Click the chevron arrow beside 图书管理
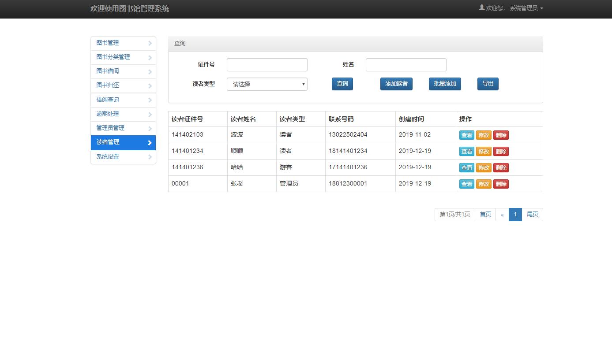The width and height of the screenshot is (612, 364). coord(150,43)
